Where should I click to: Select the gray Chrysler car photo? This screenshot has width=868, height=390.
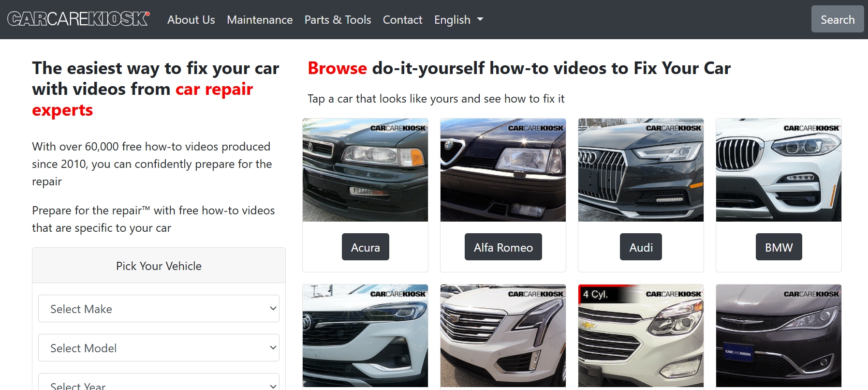779,336
